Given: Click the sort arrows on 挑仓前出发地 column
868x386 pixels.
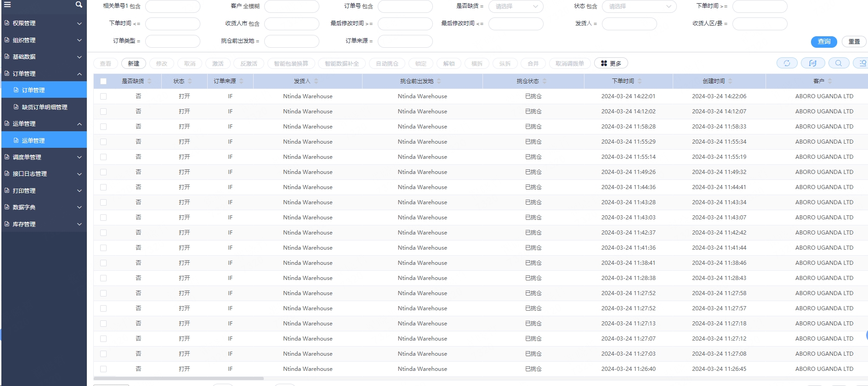Looking at the screenshot, I should pos(439,81).
